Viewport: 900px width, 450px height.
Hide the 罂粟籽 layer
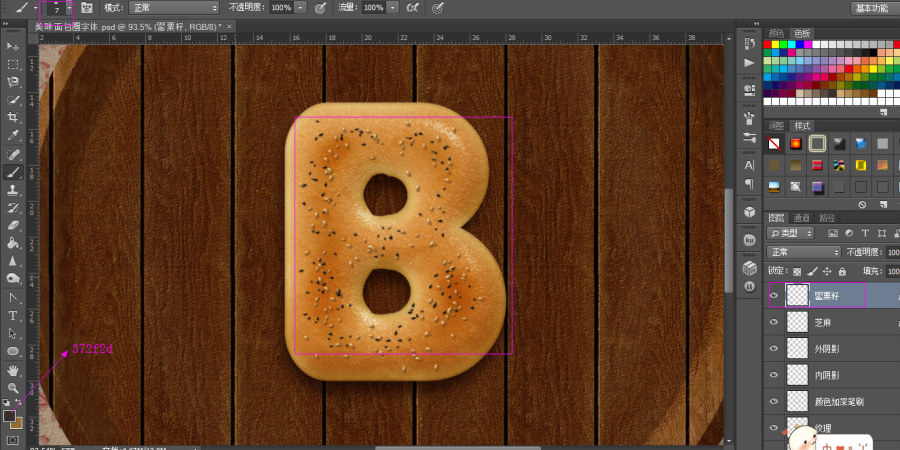[x=774, y=296]
